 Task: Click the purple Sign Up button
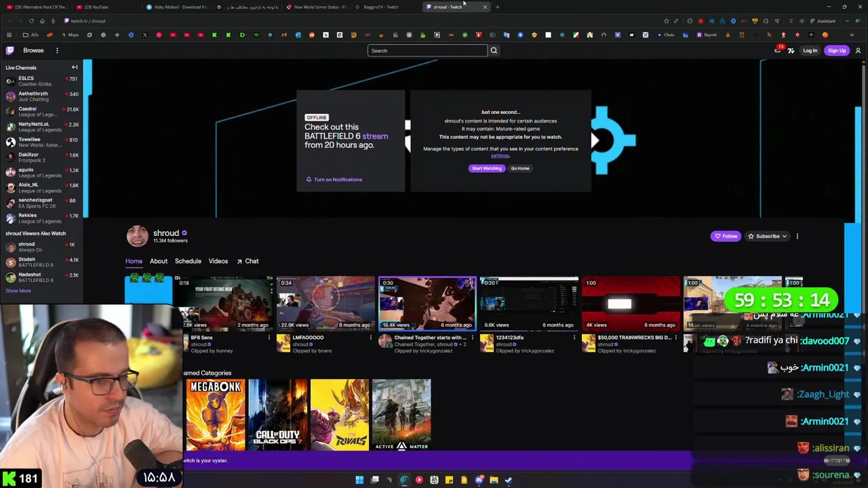[837, 51]
